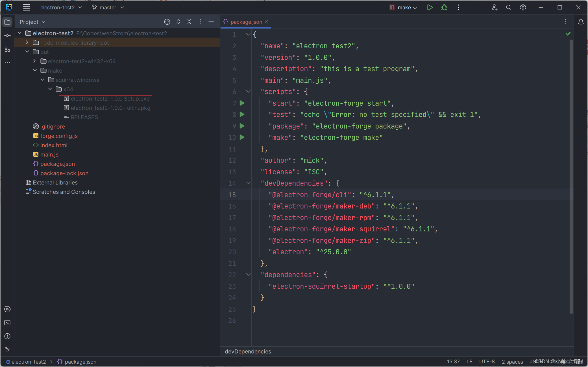Hide the Project panel
The height and width of the screenshot is (367, 588).
pyautogui.click(x=211, y=22)
